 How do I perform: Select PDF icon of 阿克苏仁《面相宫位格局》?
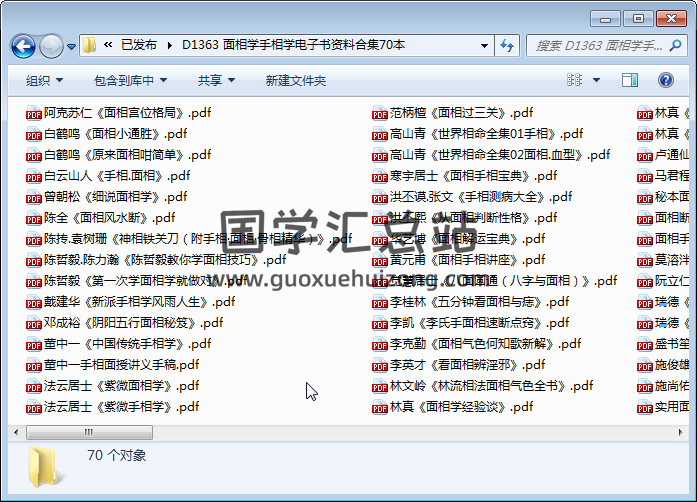point(34,113)
